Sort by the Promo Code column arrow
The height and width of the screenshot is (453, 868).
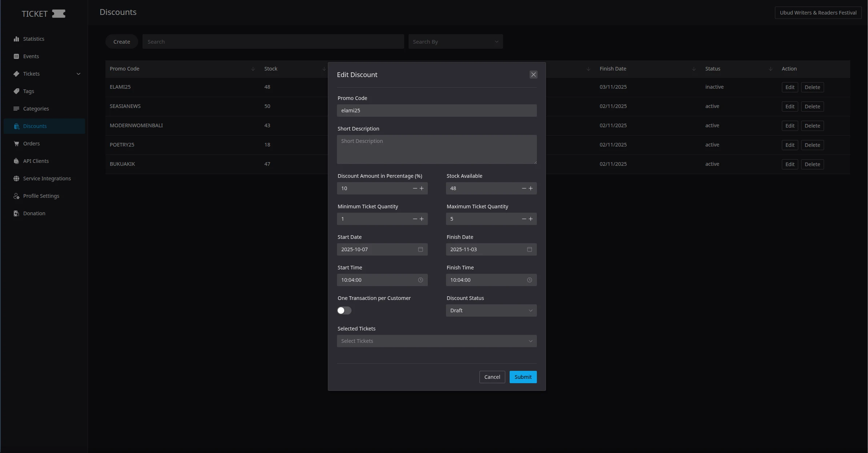coord(253,69)
